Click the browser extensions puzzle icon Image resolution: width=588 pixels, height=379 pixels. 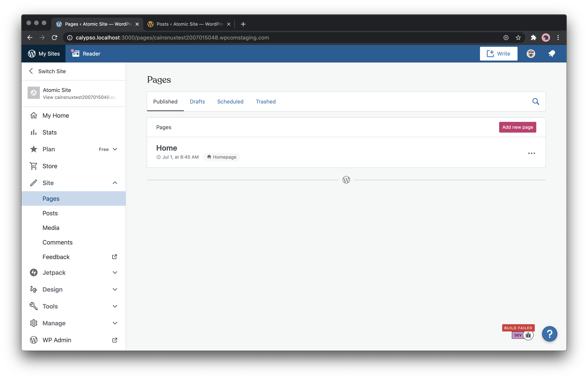[x=533, y=38]
